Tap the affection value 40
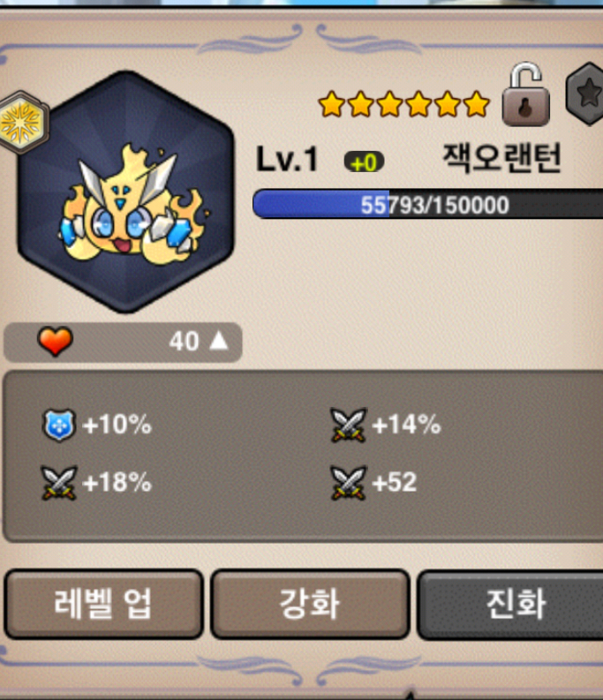This screenshot has height=700, width=603. [x=184, y=341]
